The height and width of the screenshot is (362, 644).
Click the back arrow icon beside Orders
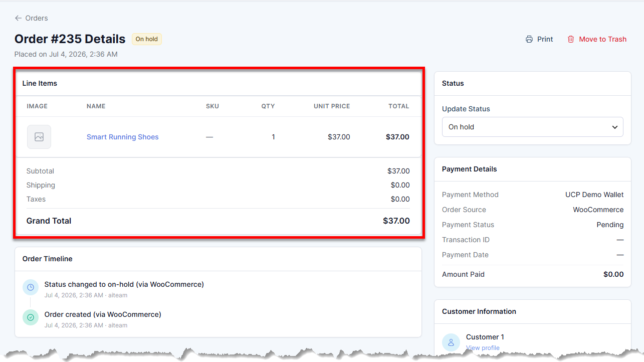coord(18,18)
